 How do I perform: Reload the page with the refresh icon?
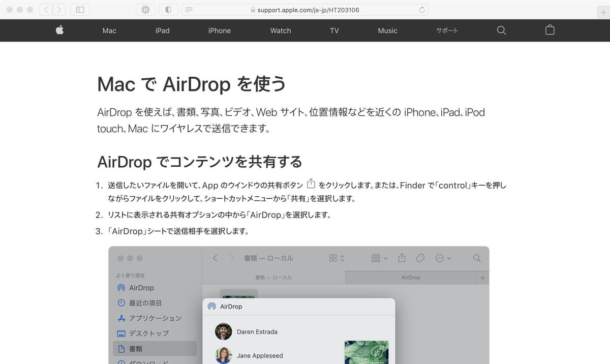(x=421, y=10)
